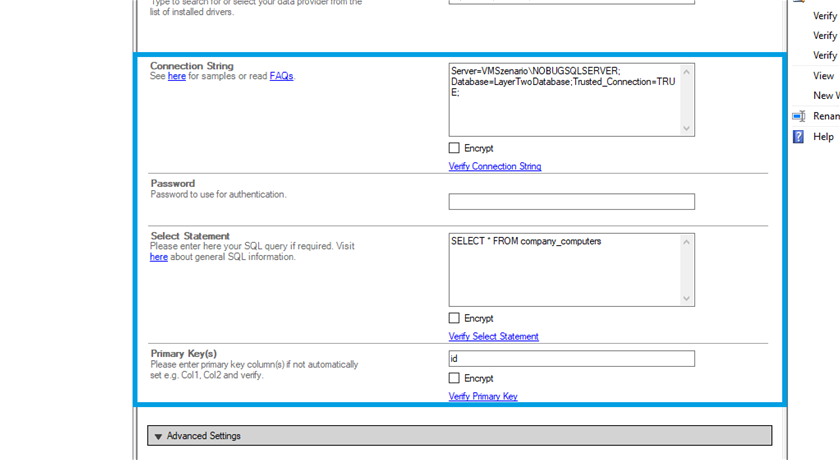Open 'here' link about general SQL information
Image resolution: width=840 pixels, height=460 pixels.
point(158,257)
